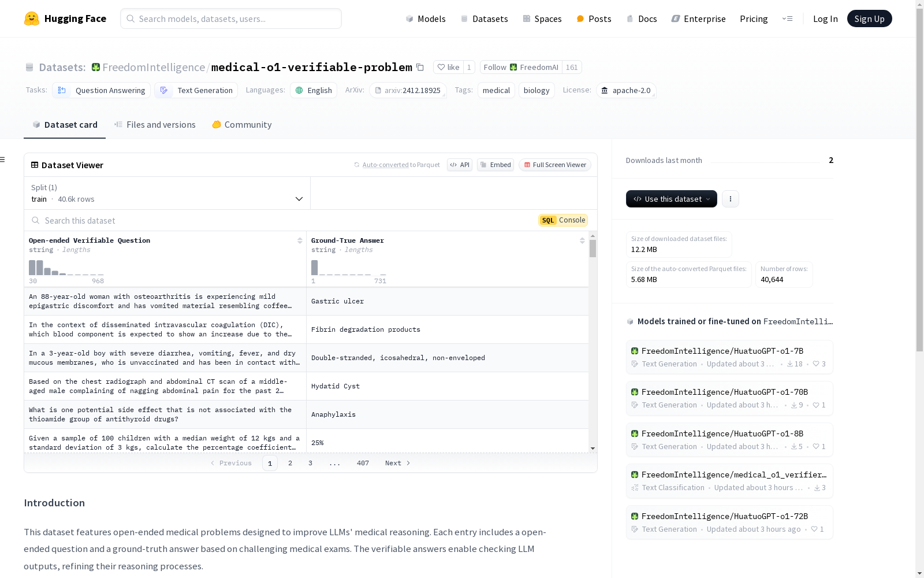The image size is (924, 578).
Task: Click the Question Answering task tag
Action: coord(102,90)
